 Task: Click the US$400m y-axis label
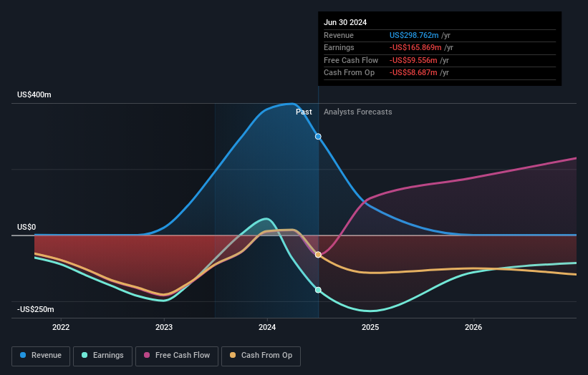coord(34,94)
